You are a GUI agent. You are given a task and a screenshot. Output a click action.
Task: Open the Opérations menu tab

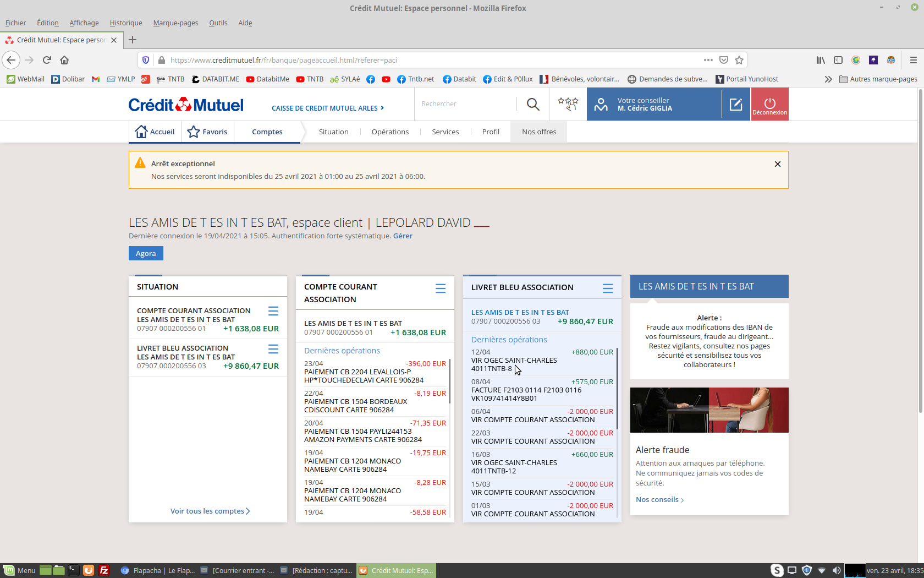pos(390,132)
